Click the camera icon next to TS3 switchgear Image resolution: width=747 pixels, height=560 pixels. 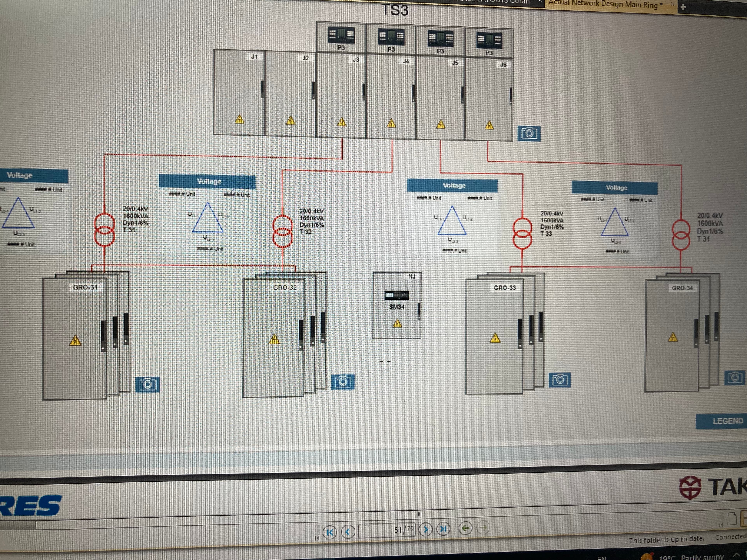[529, 133]
